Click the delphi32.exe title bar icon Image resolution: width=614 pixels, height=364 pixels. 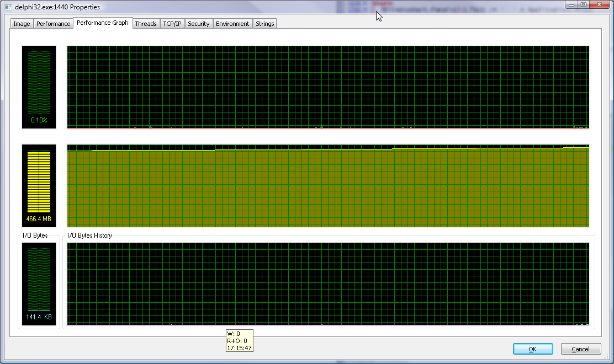tap(8, 7)
